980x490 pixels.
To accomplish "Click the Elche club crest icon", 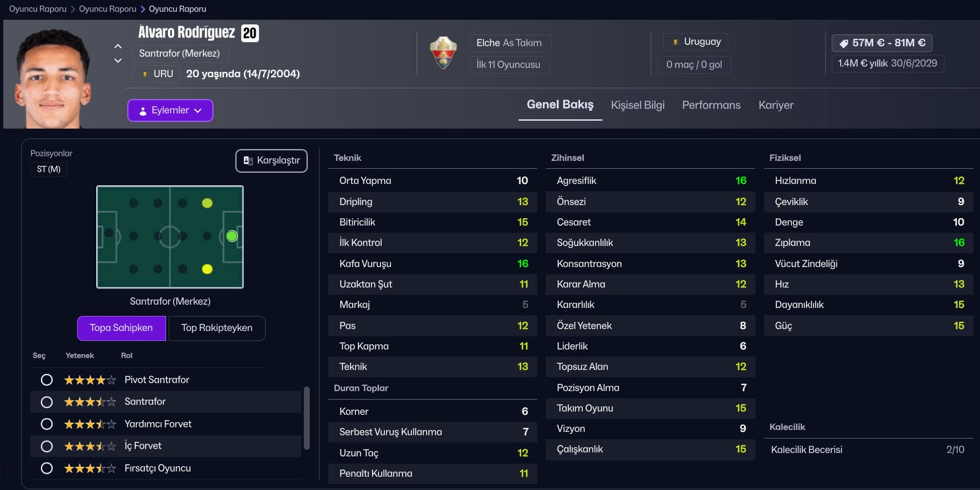I will click(443, 53).
